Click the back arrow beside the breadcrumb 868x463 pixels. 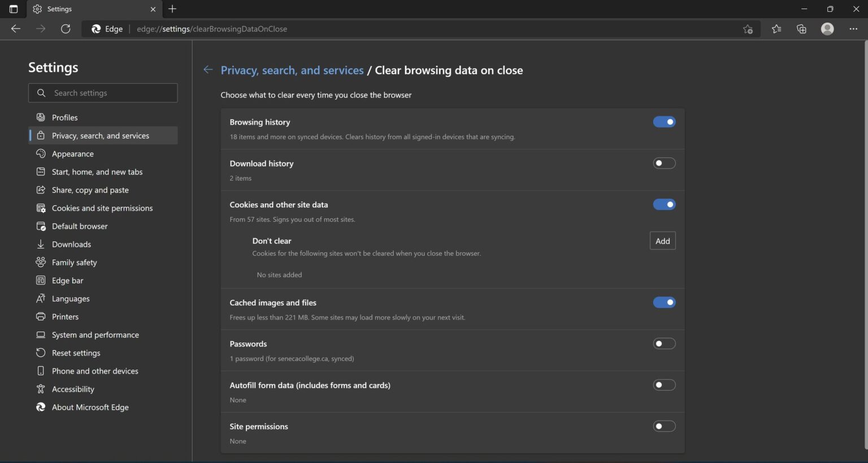(x=208, y=69)
